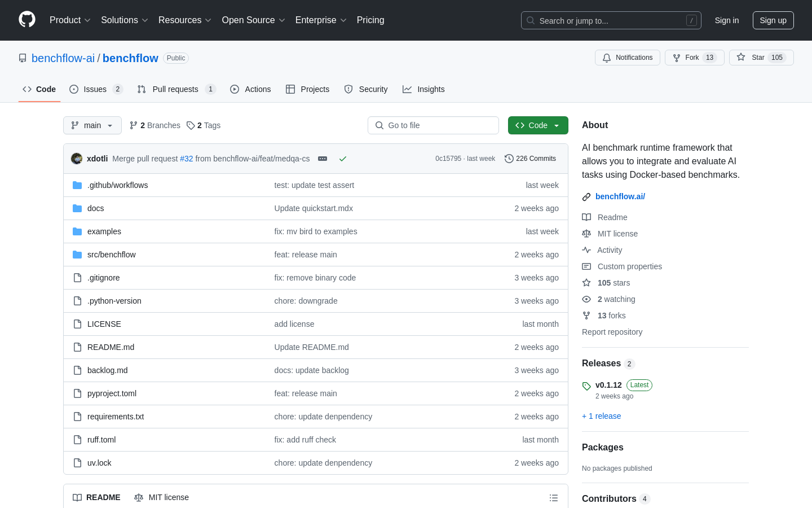Viewport: 812px width, 508px height.
Task: Open the pyproject.toml file
Action: (x=112, y=393)
